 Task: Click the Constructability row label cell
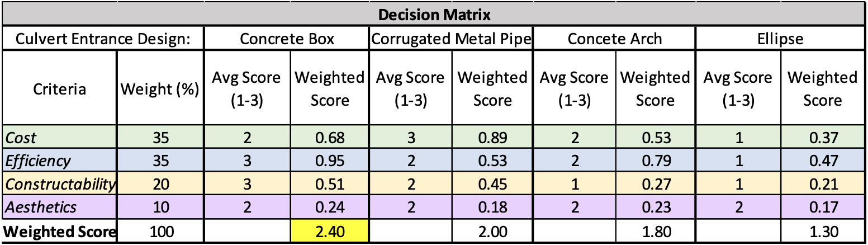[59, 185]
